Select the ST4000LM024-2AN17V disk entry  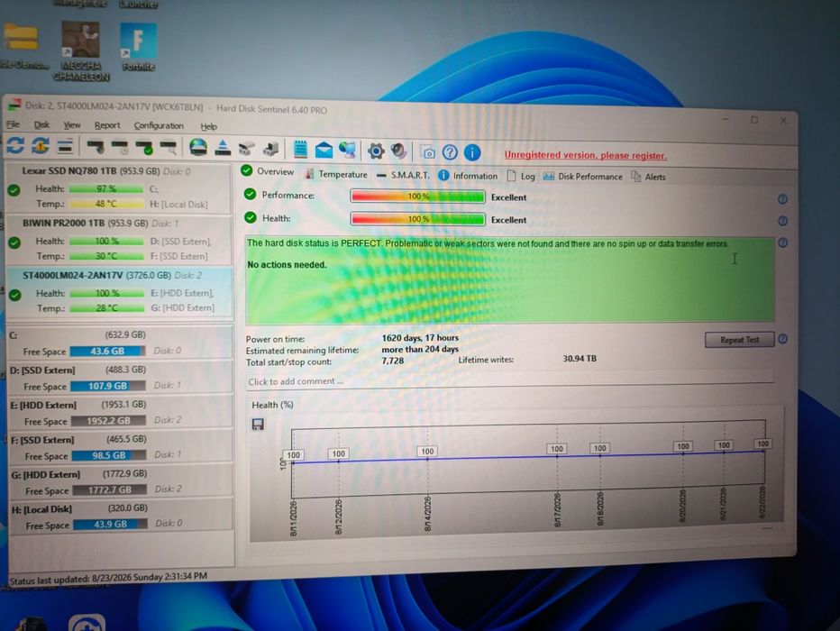120,292
